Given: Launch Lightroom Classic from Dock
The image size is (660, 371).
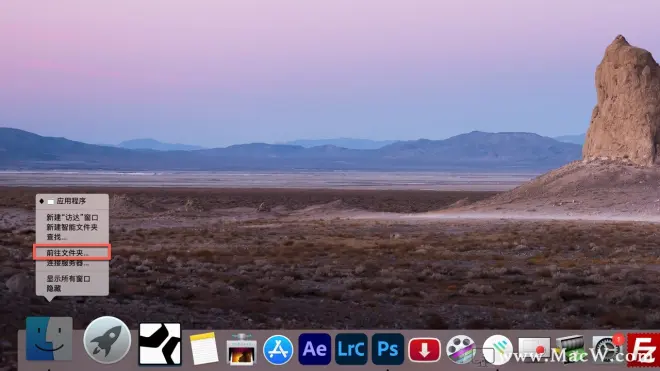Looking at the screenshot, I should point(351,349).
